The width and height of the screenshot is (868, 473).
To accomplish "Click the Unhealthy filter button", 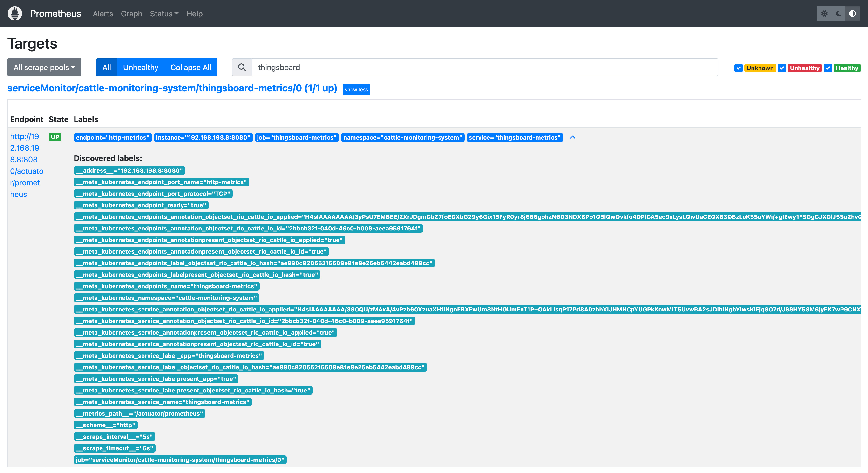I will pyautogui.click(x=141, y=67).
